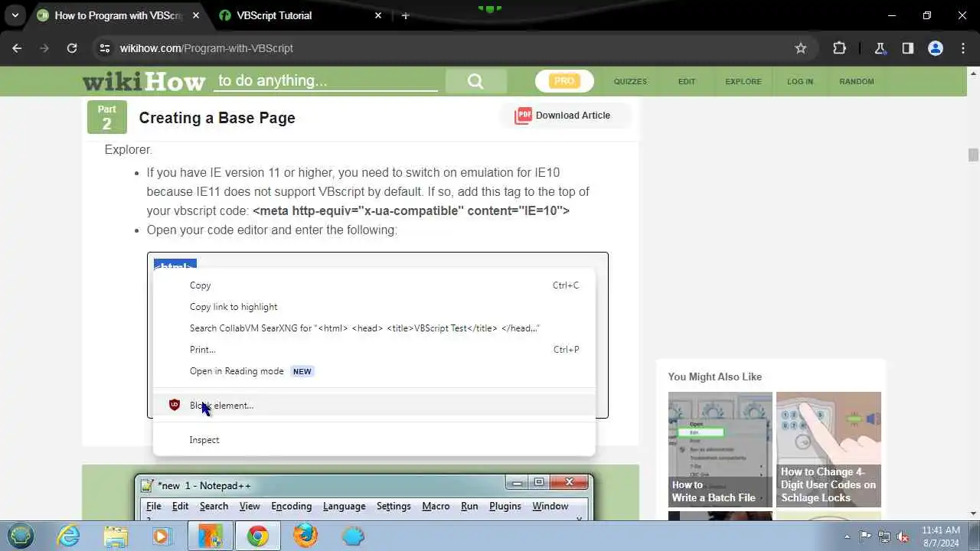Screen dimensions: 980x551
Task: Open Schlage Locks user codes article thumbnail
Action: pos(828,449)
